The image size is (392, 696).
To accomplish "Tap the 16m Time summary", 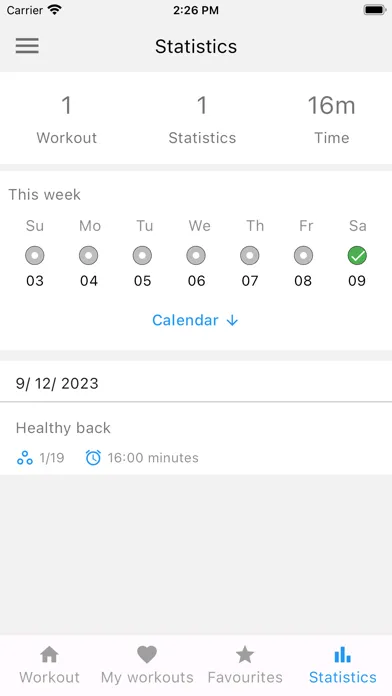I will pyautogui.click(x=332, y=119).
